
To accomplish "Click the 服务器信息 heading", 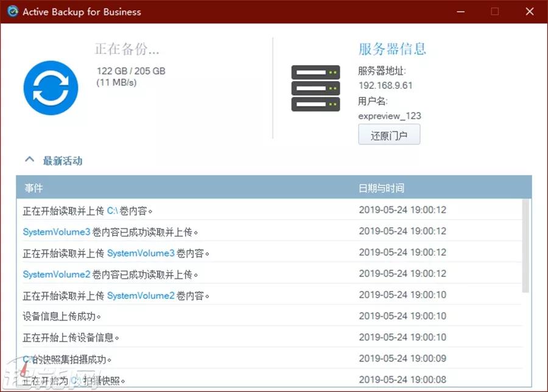I will coord(392,49).
